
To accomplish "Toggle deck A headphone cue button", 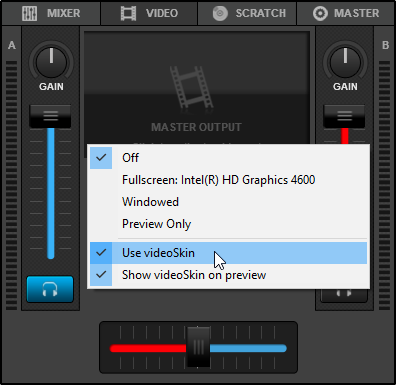I will coord(50,289).
